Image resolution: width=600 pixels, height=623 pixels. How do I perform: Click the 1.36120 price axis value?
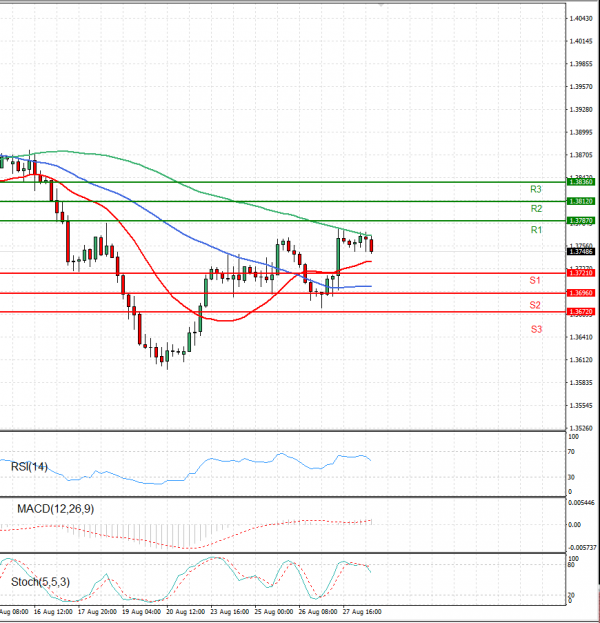(x=581, y=360)
